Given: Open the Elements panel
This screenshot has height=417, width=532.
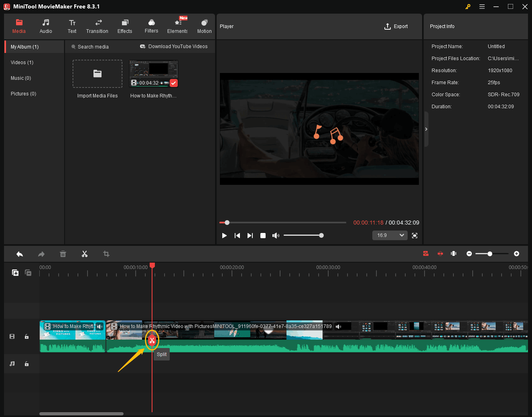Looking at the screenshot, I should 177,26.
